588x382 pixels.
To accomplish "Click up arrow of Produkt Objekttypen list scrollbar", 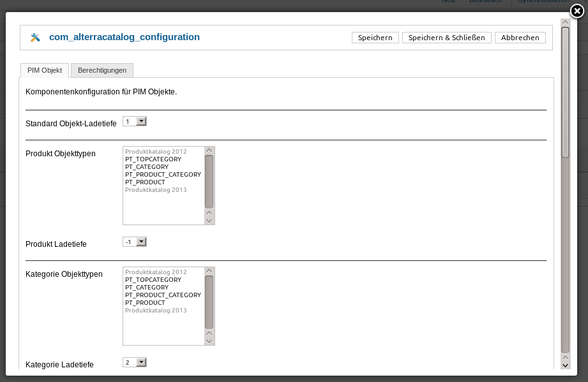I will click(209, 151).
